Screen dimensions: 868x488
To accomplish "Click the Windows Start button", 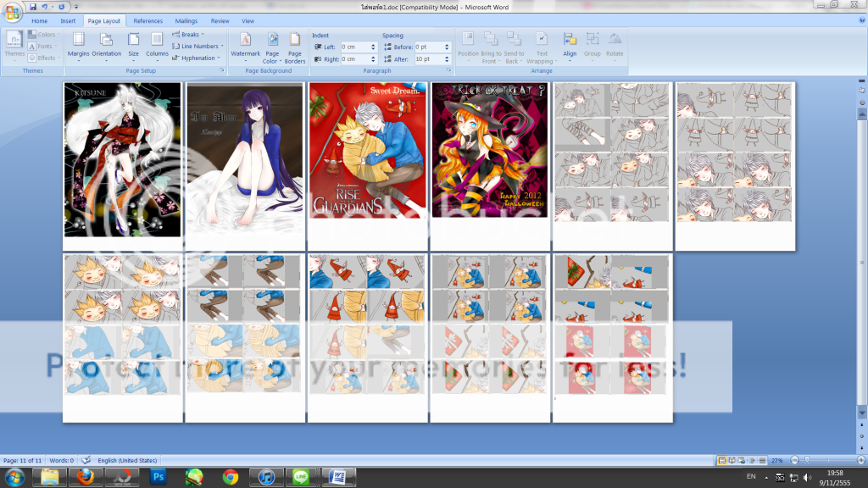I will point(14,477).
